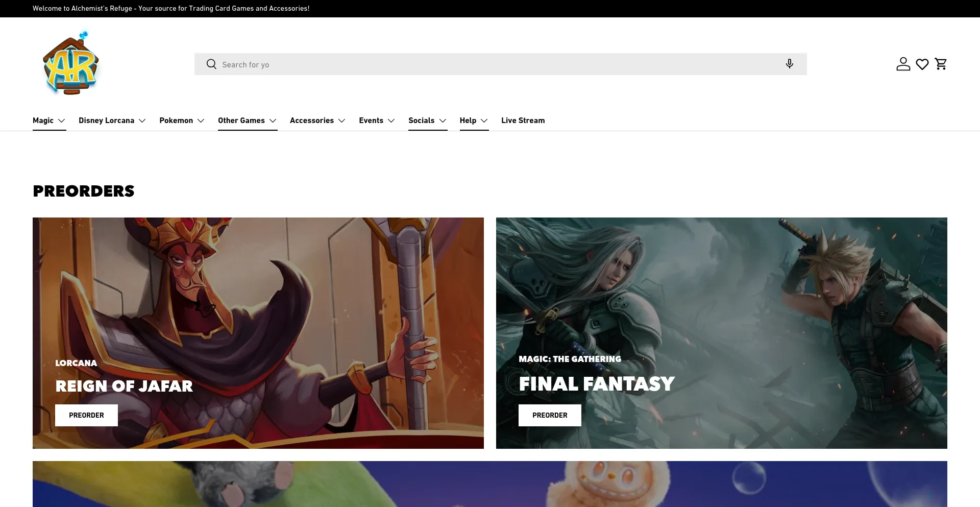The image size is (980, 507).
Task: Click the search input field
Action: (x=500, y=64)
